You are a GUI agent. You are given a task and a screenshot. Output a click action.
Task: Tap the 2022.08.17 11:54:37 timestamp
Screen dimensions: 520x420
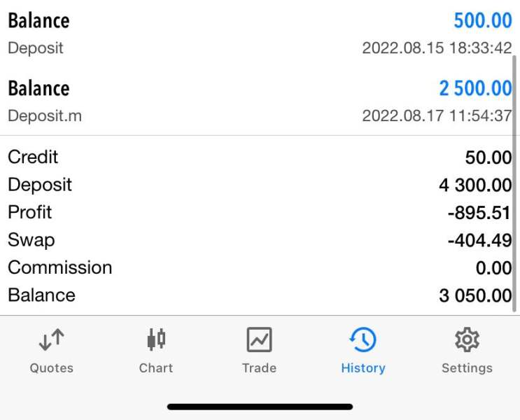tap(437, 115)
